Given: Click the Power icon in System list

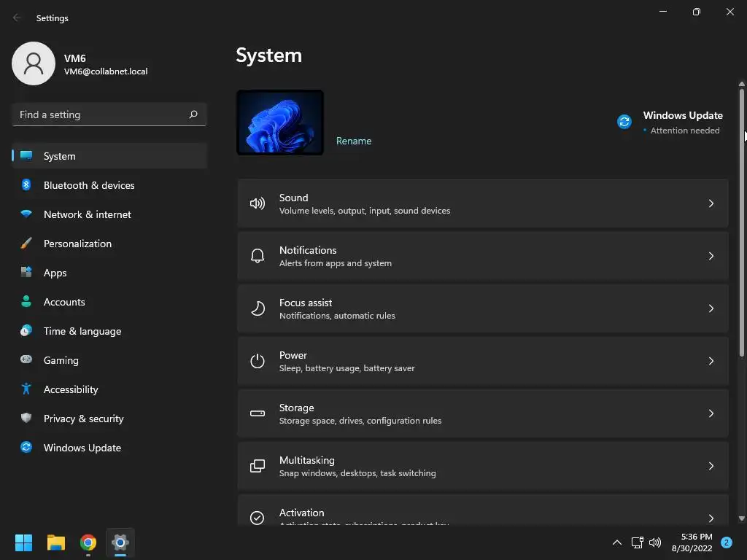Looking at the screenshot, I should pyautogui.click(x=258, y=361).
